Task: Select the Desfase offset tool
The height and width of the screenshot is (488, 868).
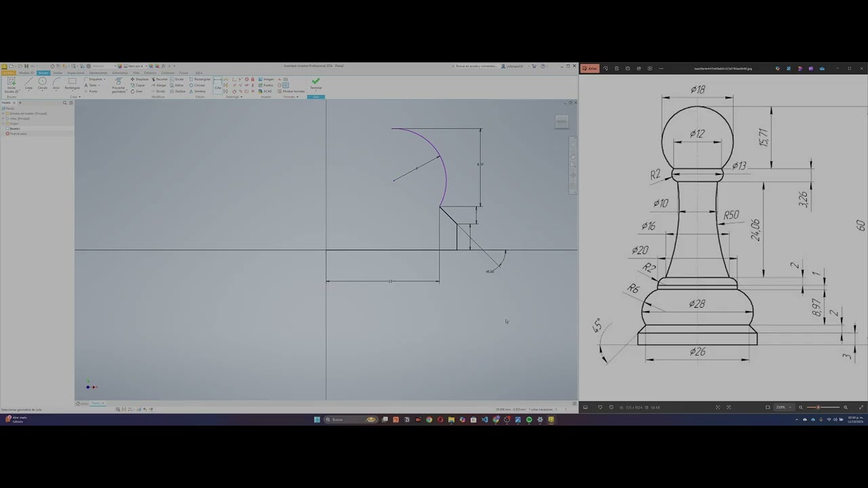Action: tap(178, 91)
